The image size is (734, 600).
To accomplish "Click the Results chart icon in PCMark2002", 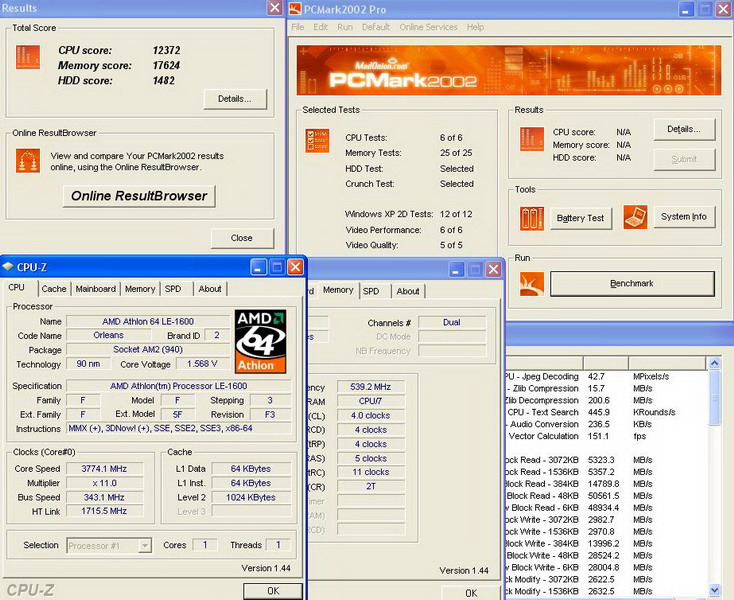I will [532, 139].
